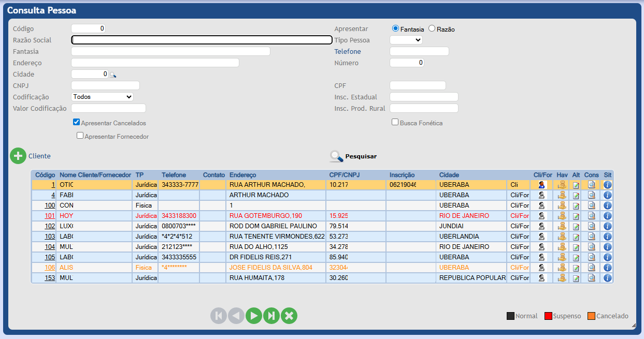Click the Pesquisar magnifier icon
This screenshot has width=644, height=339.
click(335, 156)
